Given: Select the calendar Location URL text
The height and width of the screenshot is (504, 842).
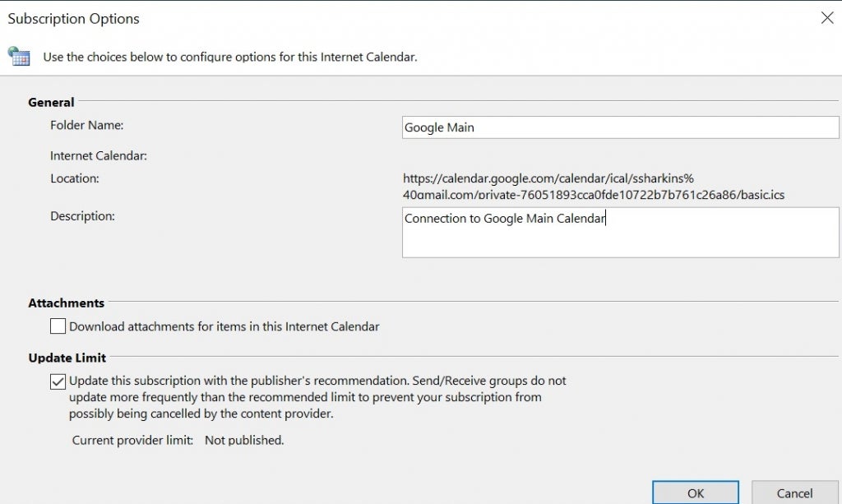Looking at the screenshot, I should coord(594,187).
